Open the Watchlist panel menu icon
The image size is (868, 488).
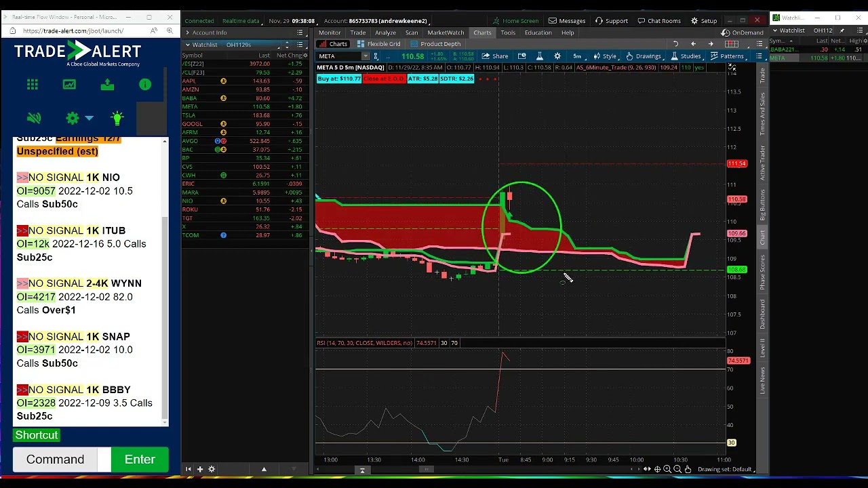[x=300, y=45]
